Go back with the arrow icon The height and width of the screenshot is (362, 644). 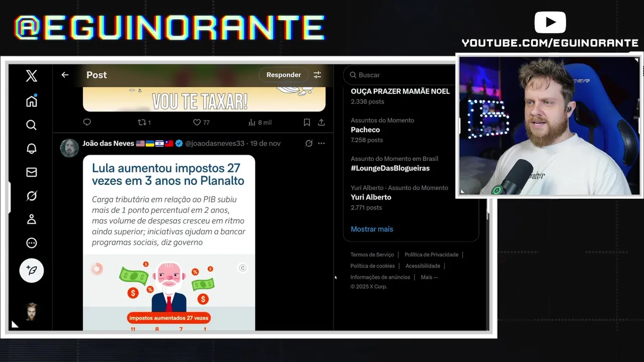[65, 75]
